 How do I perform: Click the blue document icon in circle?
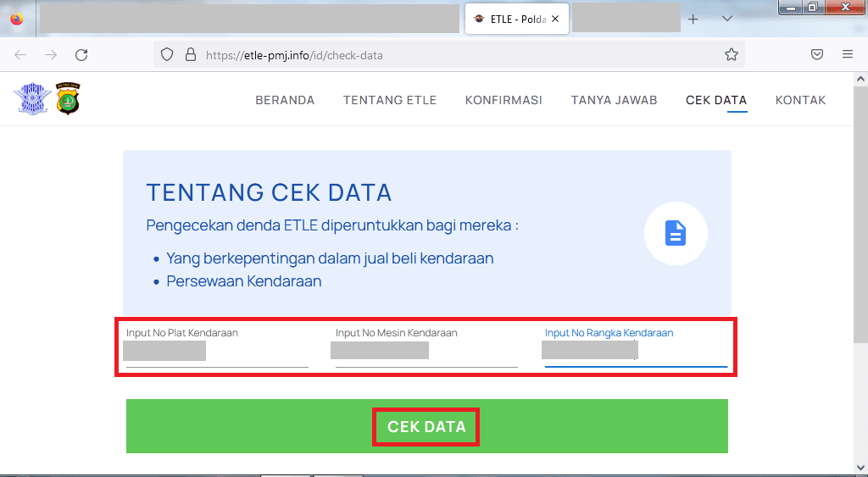[x=676, y=234]
